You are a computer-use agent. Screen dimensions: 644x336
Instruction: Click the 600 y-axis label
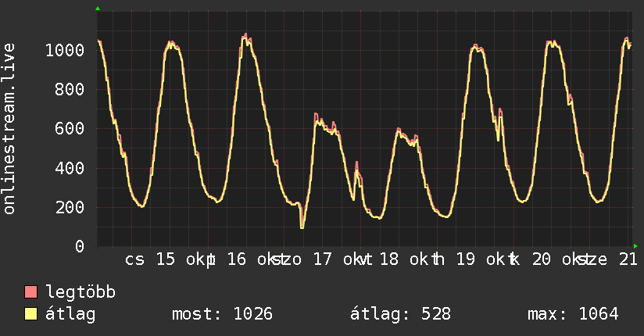pos(70,129)
